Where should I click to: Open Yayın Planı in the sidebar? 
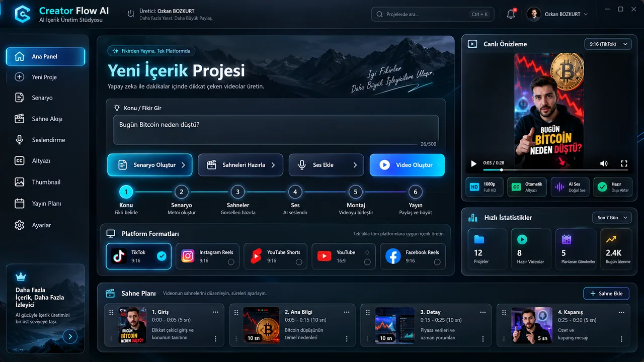pos(45,204)
